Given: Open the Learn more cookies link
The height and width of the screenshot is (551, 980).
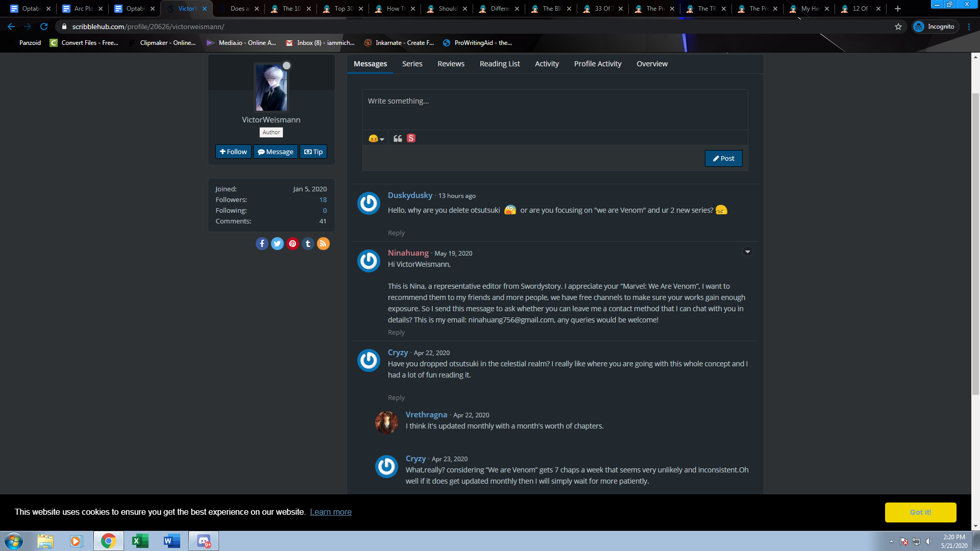Looking at the screenshot, I should (331, 512).
